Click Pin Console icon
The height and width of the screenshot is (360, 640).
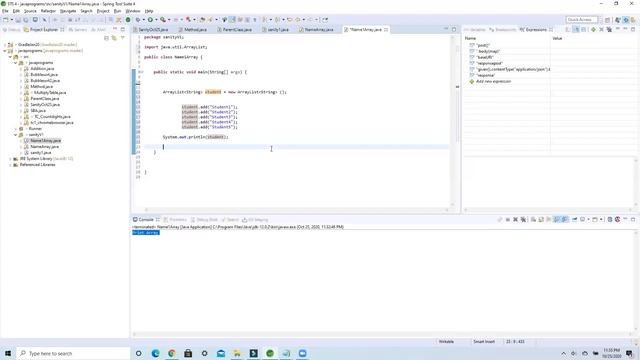(x=574, y=220)
